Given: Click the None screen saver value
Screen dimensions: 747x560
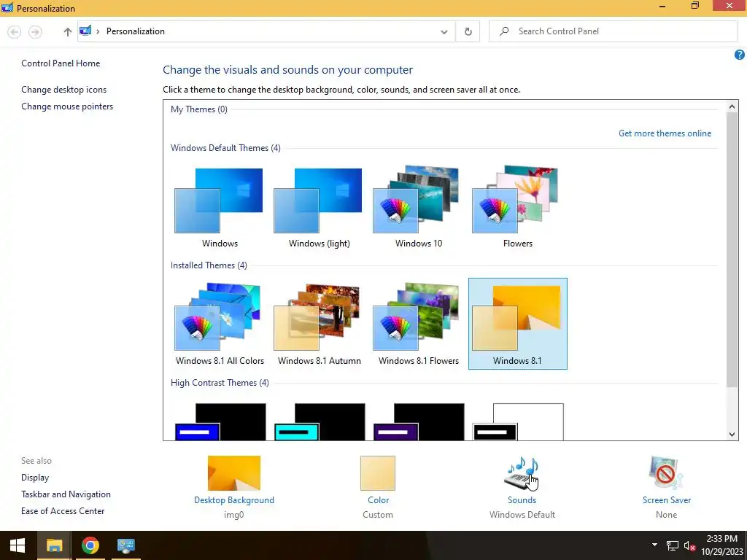Looking at the screenshot, I should tap(666, 515).
